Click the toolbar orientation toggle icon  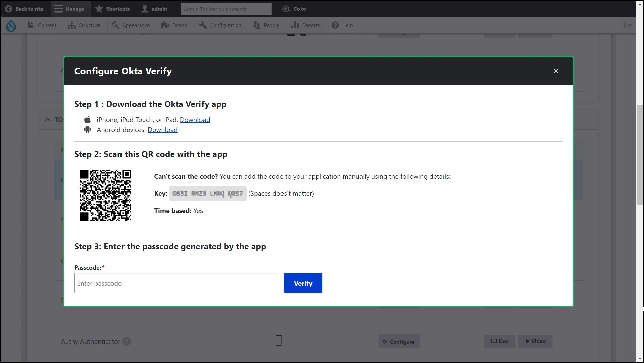(x=628, y=25)
